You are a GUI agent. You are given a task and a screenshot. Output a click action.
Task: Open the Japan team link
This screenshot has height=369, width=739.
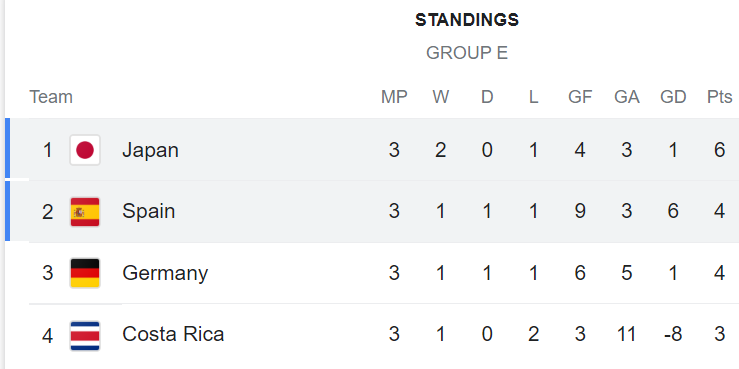pos(150,150)
